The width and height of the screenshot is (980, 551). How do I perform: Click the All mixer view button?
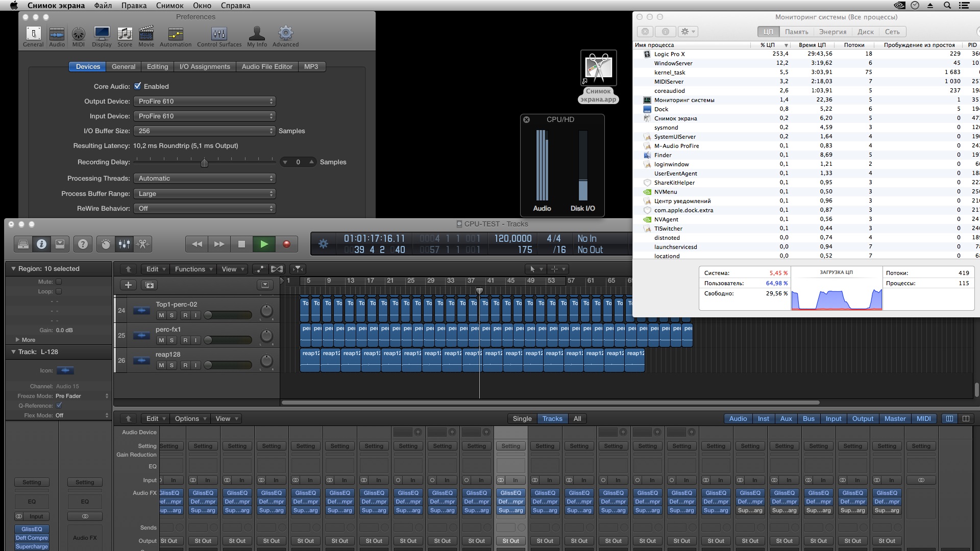577,419
